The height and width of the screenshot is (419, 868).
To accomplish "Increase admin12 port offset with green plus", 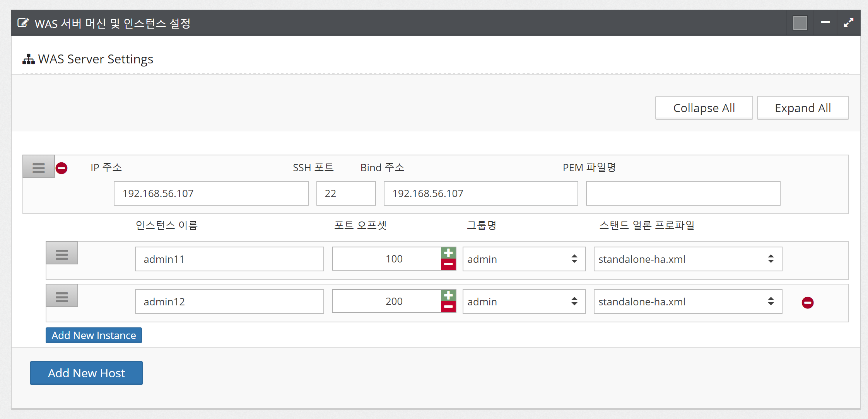I will click(x=448, y=296).
